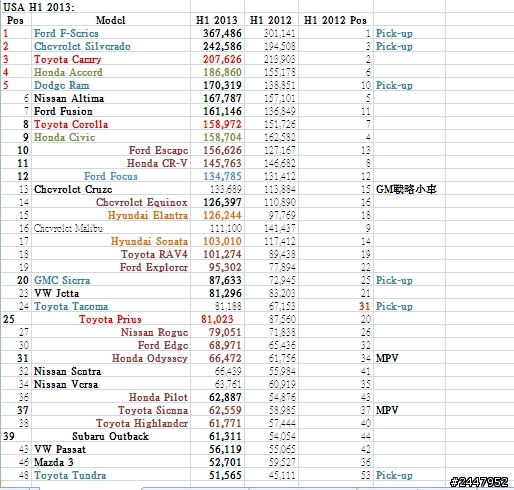Select the 'VW Passat' cell
Viewport: 514px width, 490px height.
(60, 449)
